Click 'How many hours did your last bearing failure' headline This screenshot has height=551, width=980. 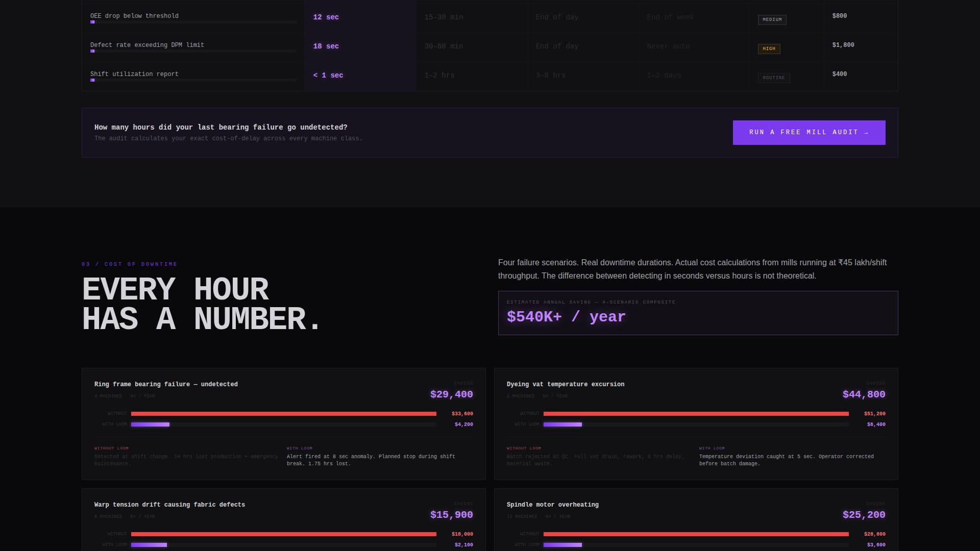click(220, 127)
